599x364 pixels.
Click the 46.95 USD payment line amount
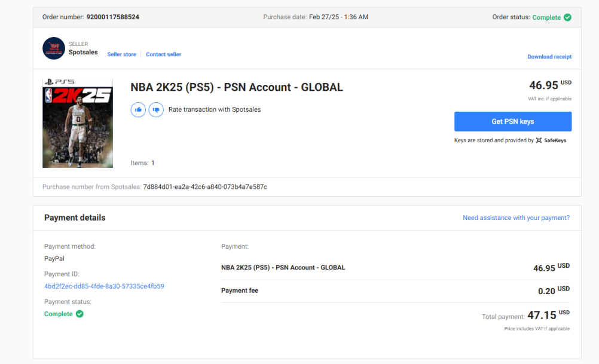551,267
